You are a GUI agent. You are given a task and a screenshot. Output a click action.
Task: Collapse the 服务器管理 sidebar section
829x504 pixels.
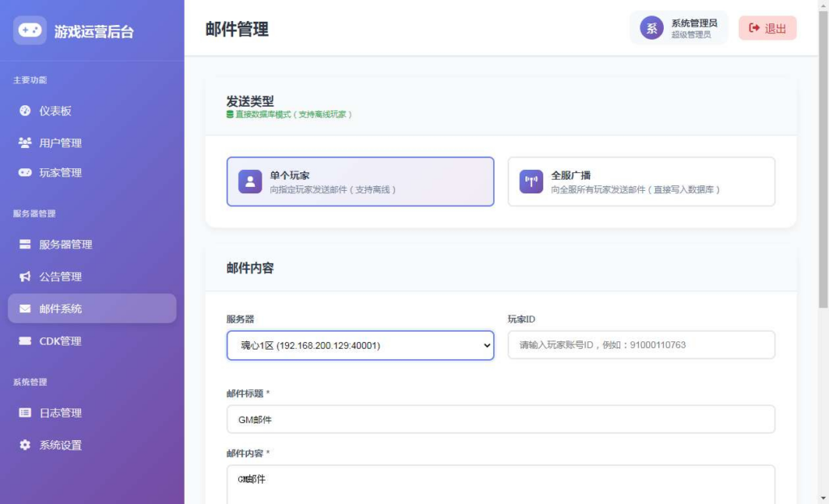(32, 214)
